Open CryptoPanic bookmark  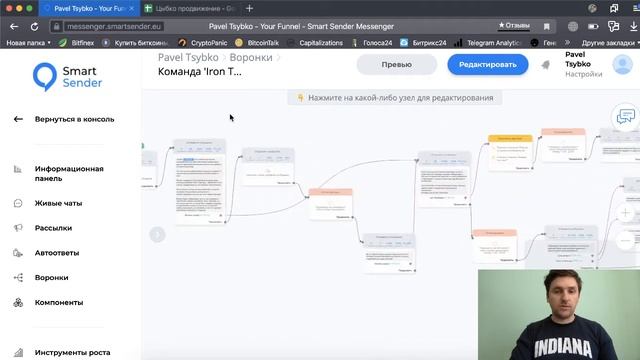pyautogui.click(x=203, y=42)
